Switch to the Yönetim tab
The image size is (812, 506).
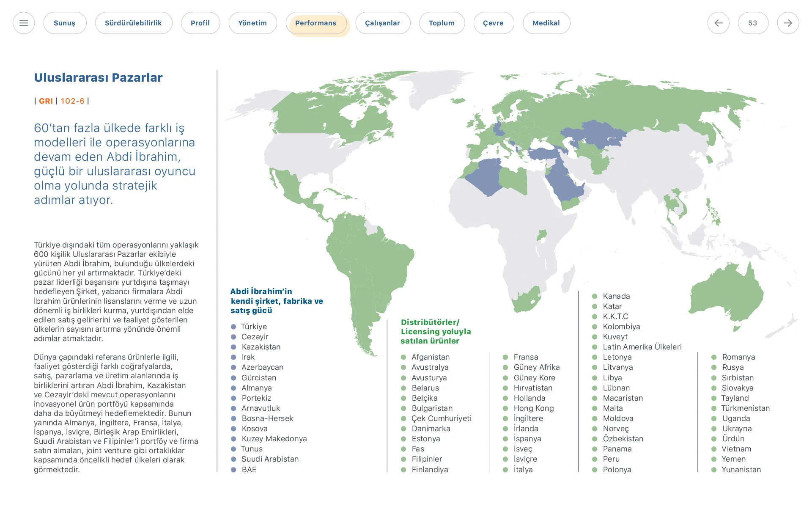click(252, 23)
